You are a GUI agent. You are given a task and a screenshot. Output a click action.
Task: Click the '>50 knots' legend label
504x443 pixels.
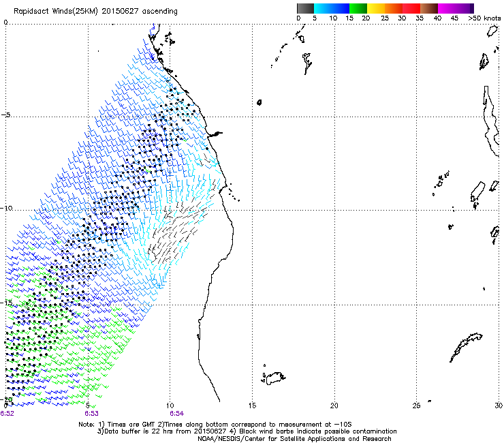pyautogui.click(x=484, y=18)
